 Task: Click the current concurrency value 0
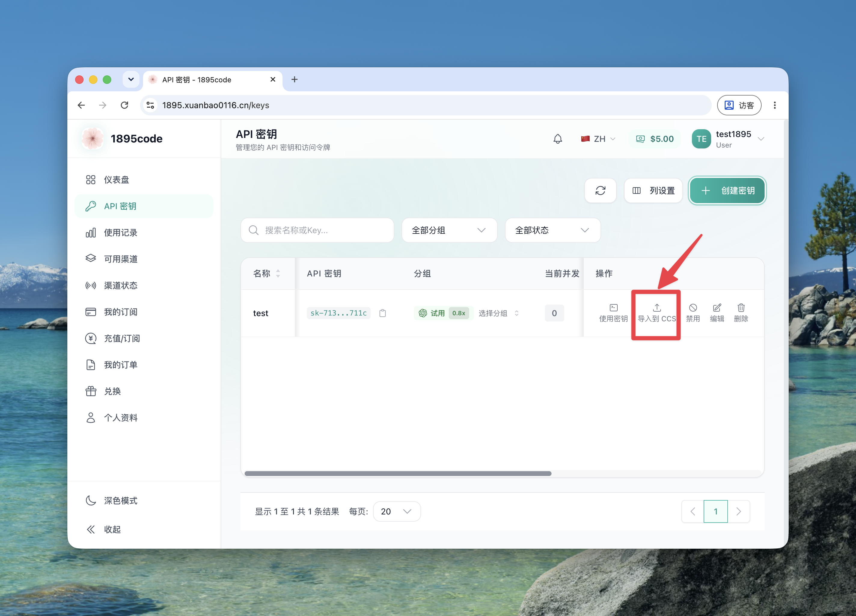click(x=555, y=313)
